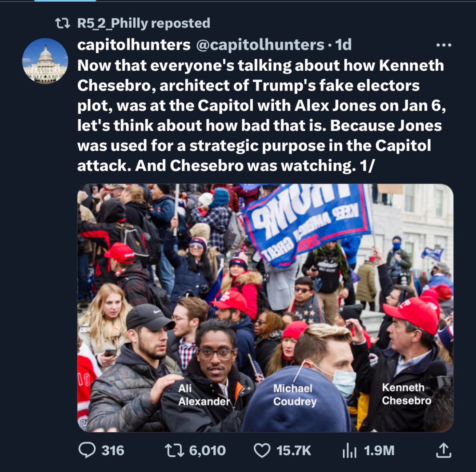Like the tweet with the heart icon
The height and width of the screenshot is (472, 476).
click(261, 450)
